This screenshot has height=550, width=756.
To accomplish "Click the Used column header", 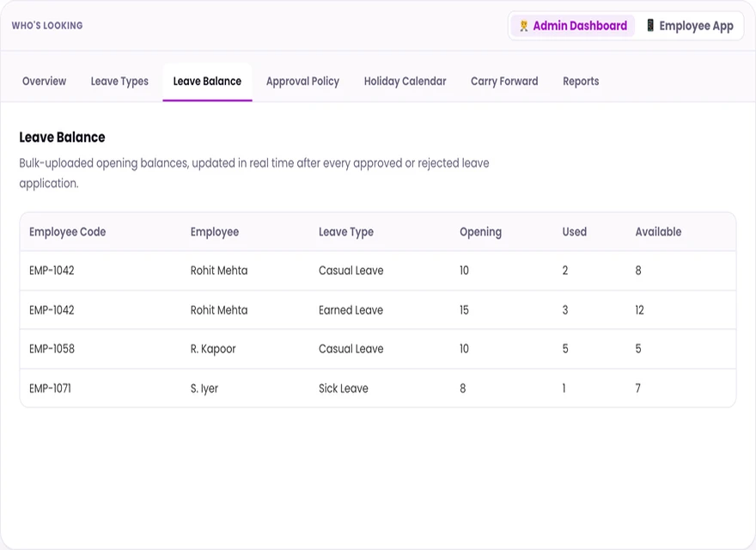I will 574,231.
